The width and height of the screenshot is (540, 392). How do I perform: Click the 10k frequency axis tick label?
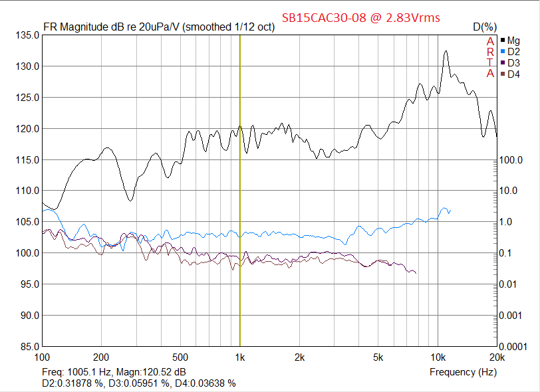point(438,357)
